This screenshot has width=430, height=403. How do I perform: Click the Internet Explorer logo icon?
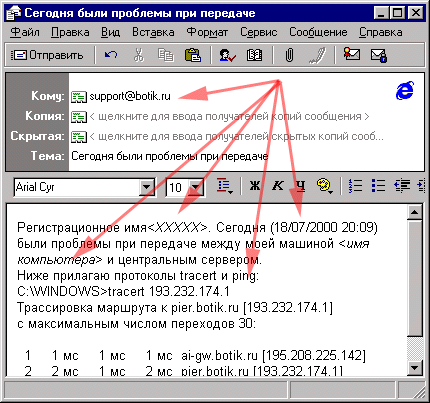[x=405, y=91]
